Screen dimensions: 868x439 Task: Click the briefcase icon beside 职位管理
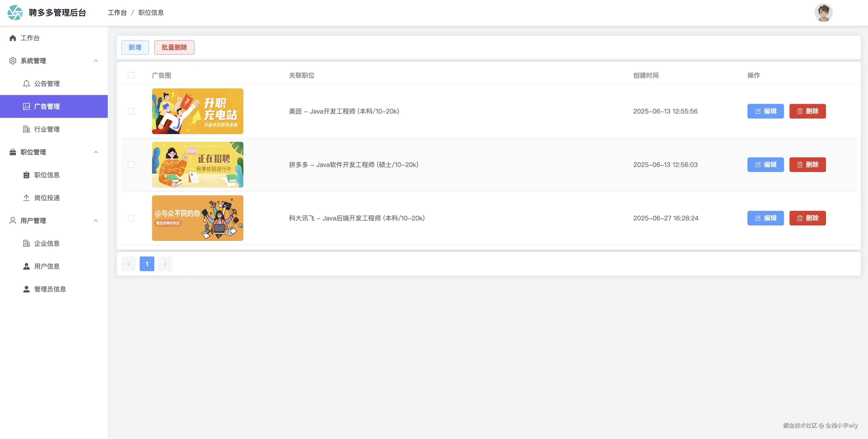(13, 152)
